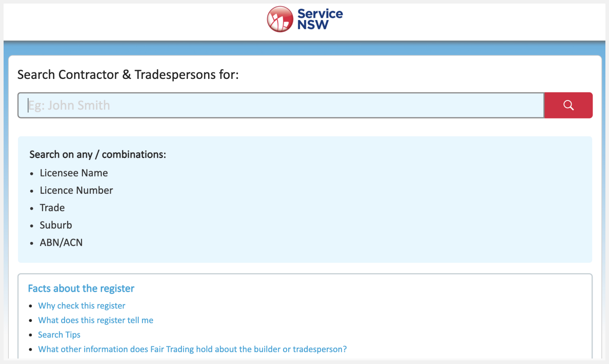Click the 'Licence Number' list item

click(x=76, y=190)
